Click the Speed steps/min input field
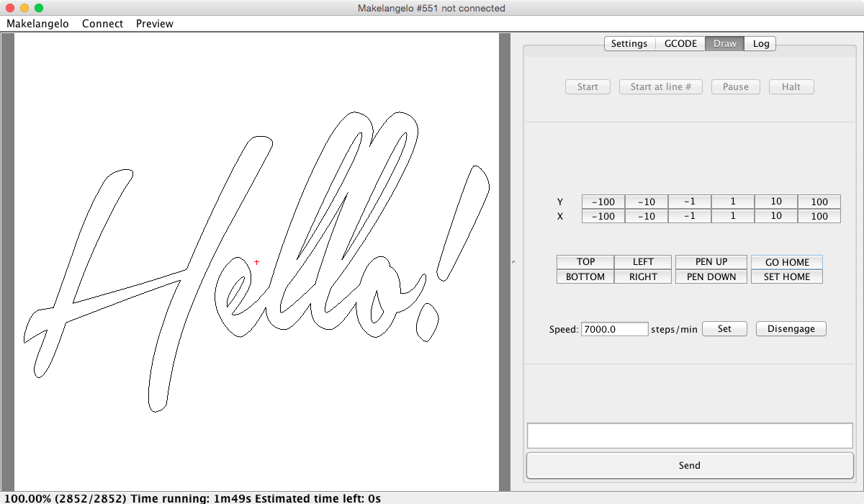This screenshot has height=504, width=864. (614, 329)
